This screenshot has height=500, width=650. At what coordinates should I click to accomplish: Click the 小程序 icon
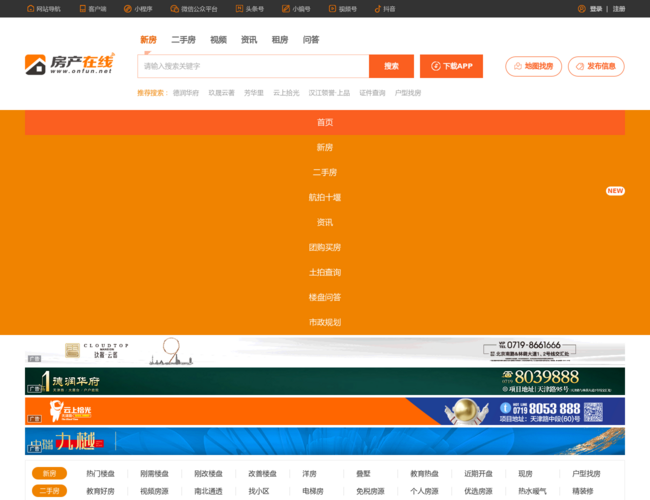click(128, 9)
